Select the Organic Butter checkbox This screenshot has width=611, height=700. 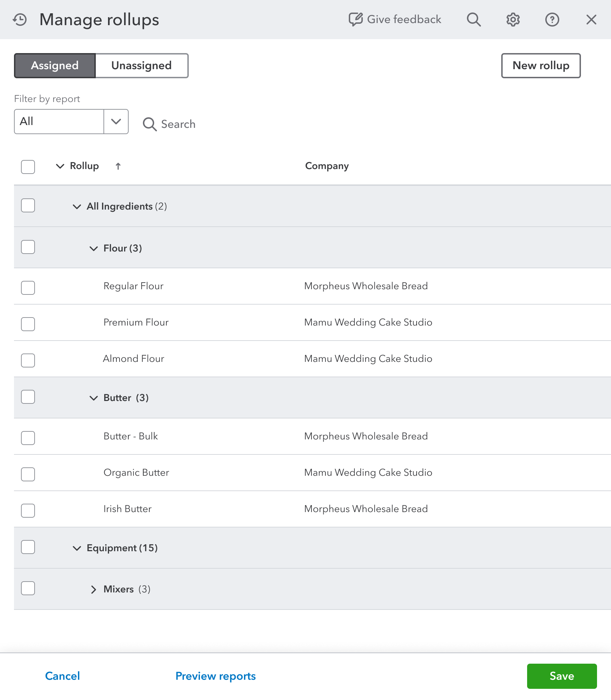click(x=28, y=474)
